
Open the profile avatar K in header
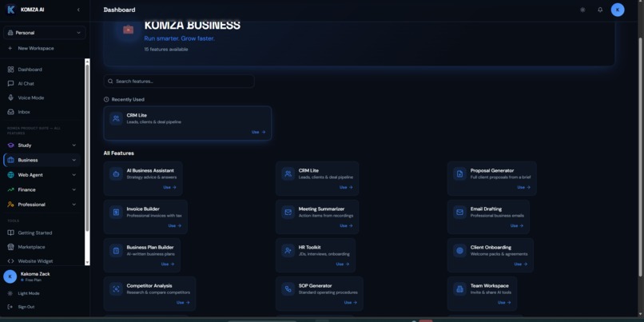(618, 10)
